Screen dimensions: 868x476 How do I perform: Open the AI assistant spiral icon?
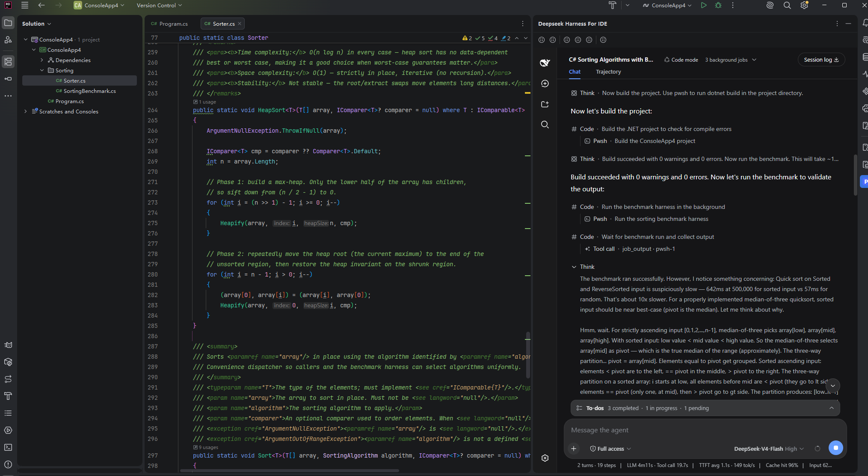click(770, 5)
